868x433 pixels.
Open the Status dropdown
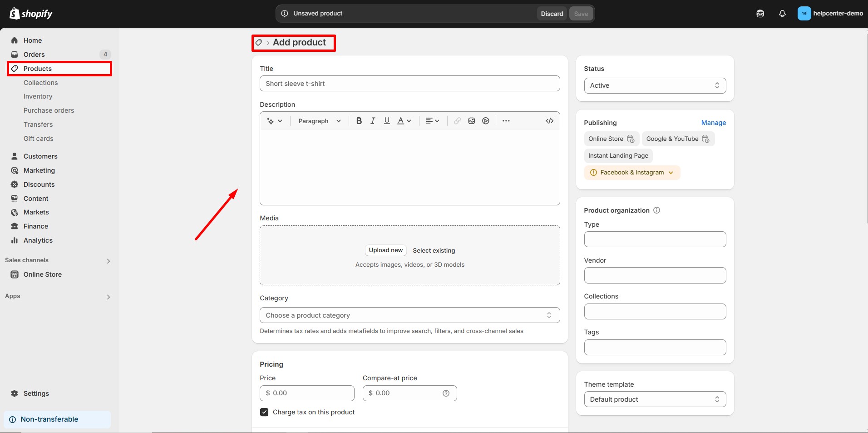655,85
